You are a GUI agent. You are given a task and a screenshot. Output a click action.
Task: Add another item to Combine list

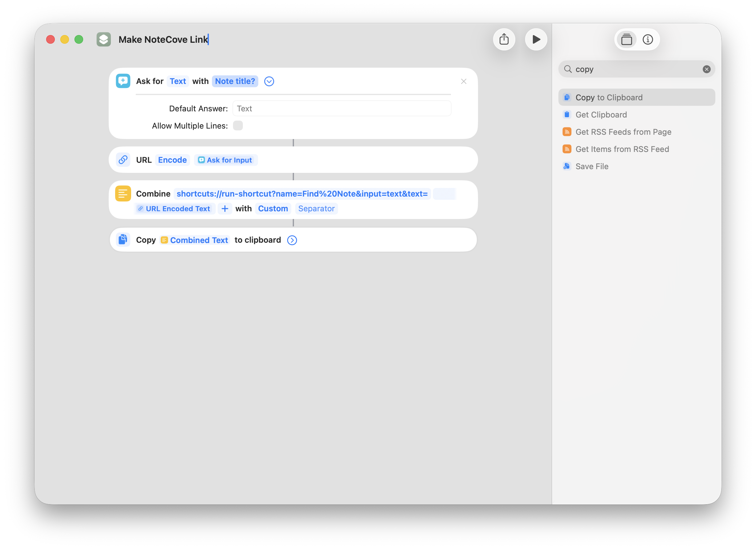[225, 209]
